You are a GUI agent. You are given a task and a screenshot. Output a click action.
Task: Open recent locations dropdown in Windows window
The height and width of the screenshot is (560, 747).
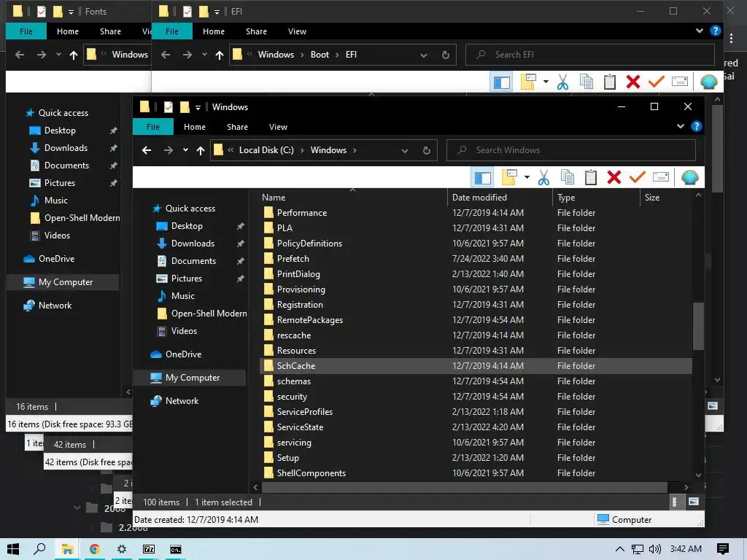pyautogui.click(x=185, y=150)
